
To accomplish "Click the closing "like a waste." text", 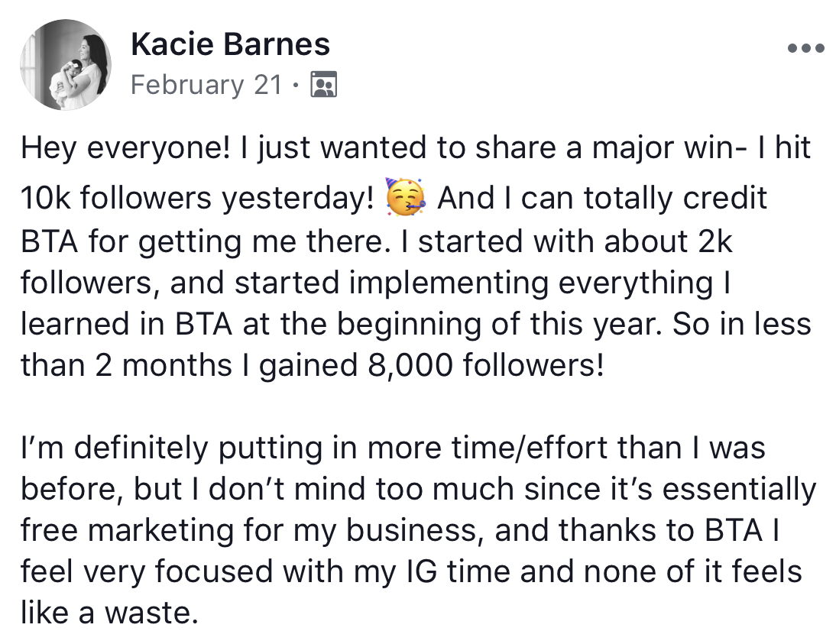I will (x=109, y=612).
